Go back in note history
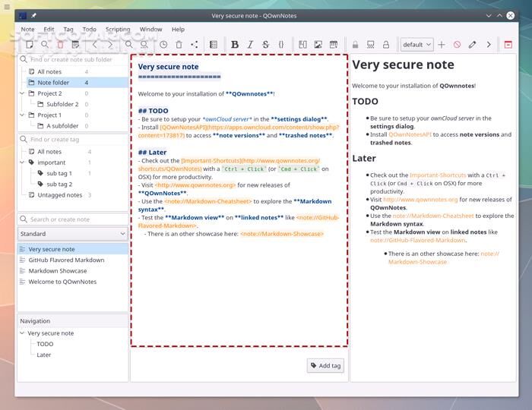This screenshot has height=410, width=532. [95, 44]
